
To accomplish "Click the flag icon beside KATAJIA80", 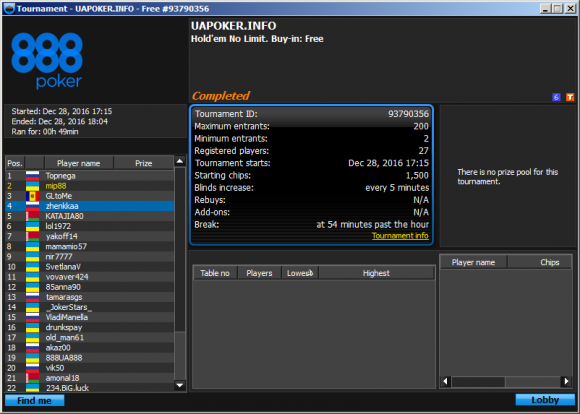I will (32, 216).
